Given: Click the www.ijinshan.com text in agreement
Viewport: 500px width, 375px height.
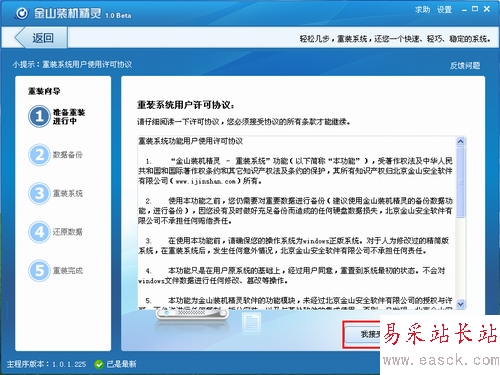Looking at the screenshot, I should [206, 181].
